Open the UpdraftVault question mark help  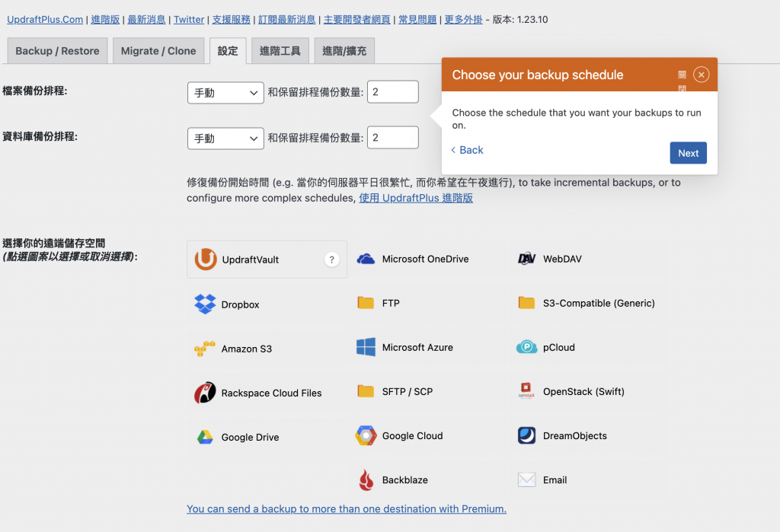(x=332, y=260)
